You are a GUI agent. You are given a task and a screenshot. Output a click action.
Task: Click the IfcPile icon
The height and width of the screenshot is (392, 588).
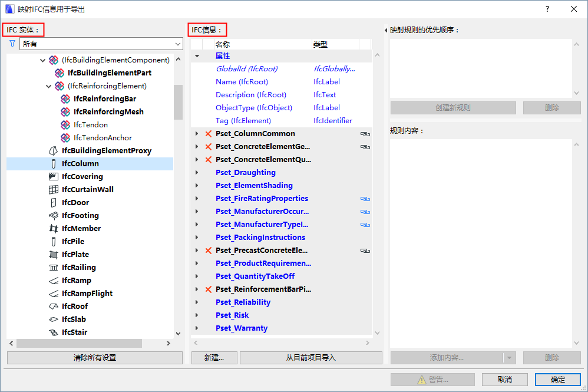pyautogui.click(x=54, y=241)
